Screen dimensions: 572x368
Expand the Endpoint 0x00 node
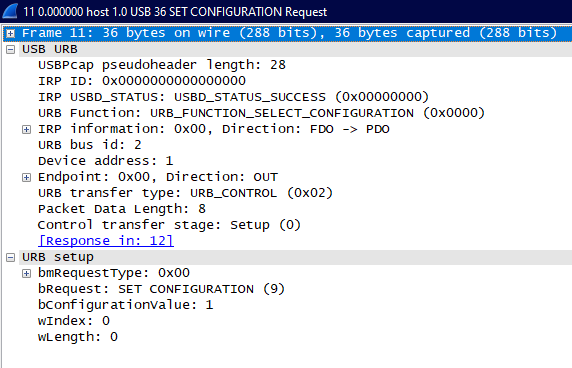point(26,178)
